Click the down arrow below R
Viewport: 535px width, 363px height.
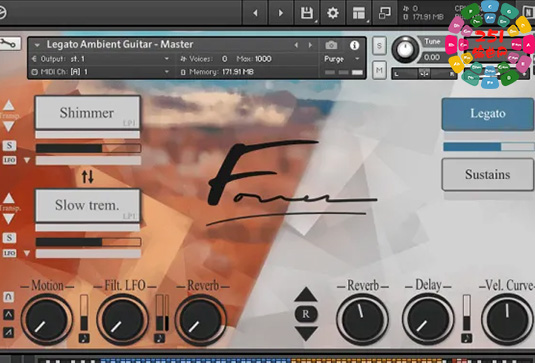pyautogui.click(x=306, y=333)
